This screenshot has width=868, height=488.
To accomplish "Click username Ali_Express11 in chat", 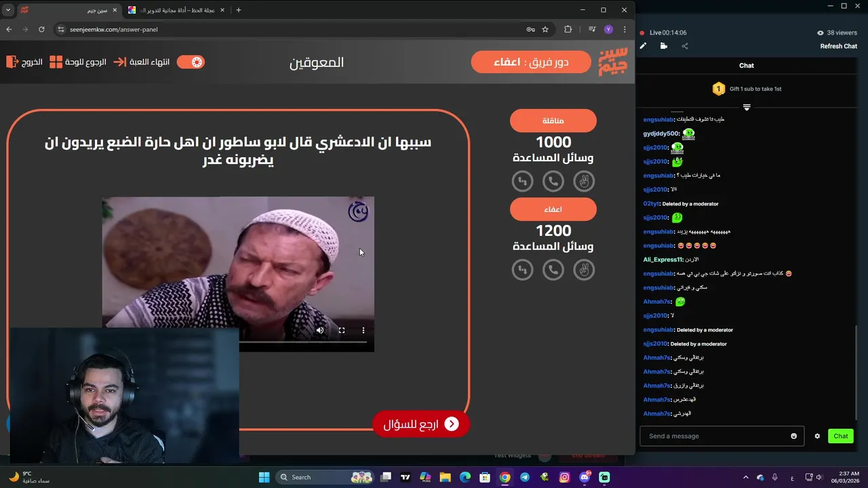I will point(663,260).
